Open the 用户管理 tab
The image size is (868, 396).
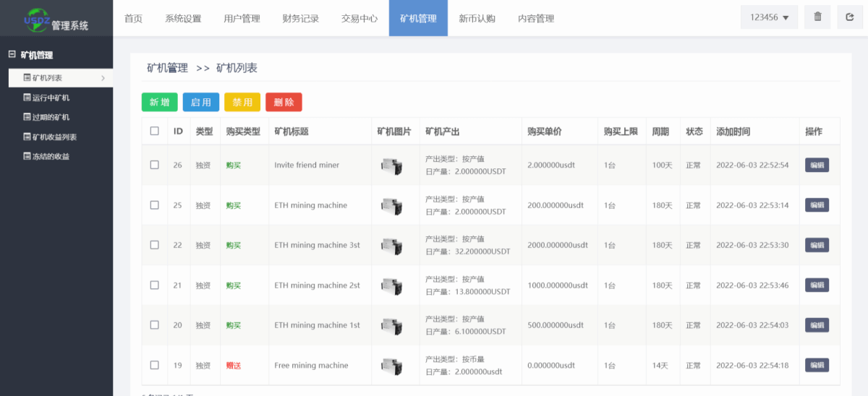point(242,18)
